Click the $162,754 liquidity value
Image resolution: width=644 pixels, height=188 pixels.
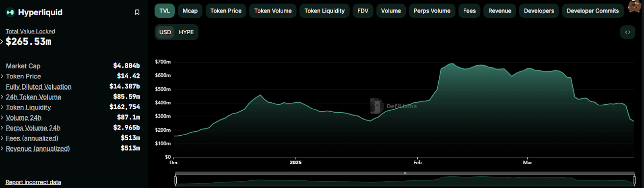click(x=125, y=107)
